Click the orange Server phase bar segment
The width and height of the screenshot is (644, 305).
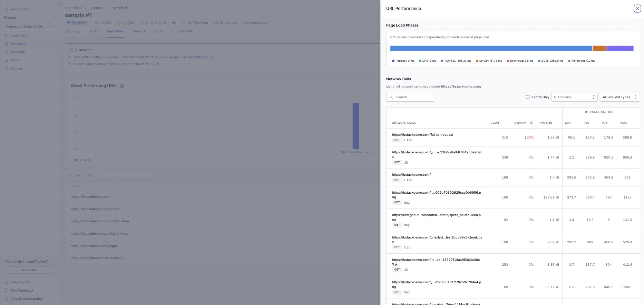(x=599, y=49)
